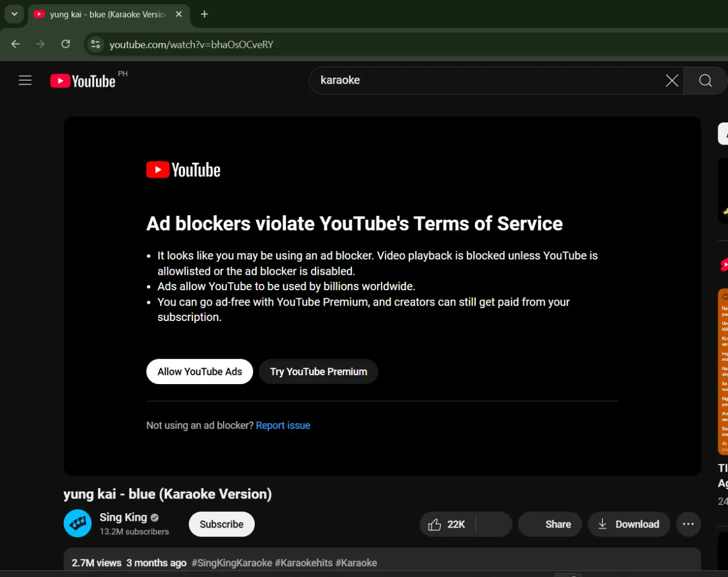This screenshot has height=577, width=728.
Task: Open a new browser tab
Action: (x=205, y=14)
